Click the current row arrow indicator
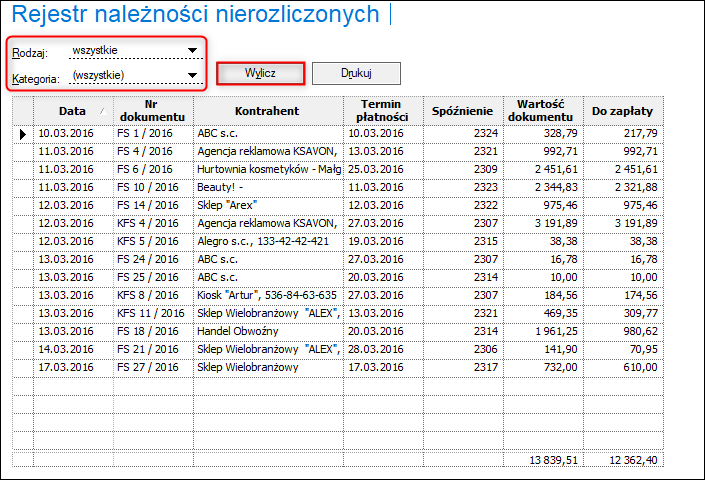 [23, 134]
